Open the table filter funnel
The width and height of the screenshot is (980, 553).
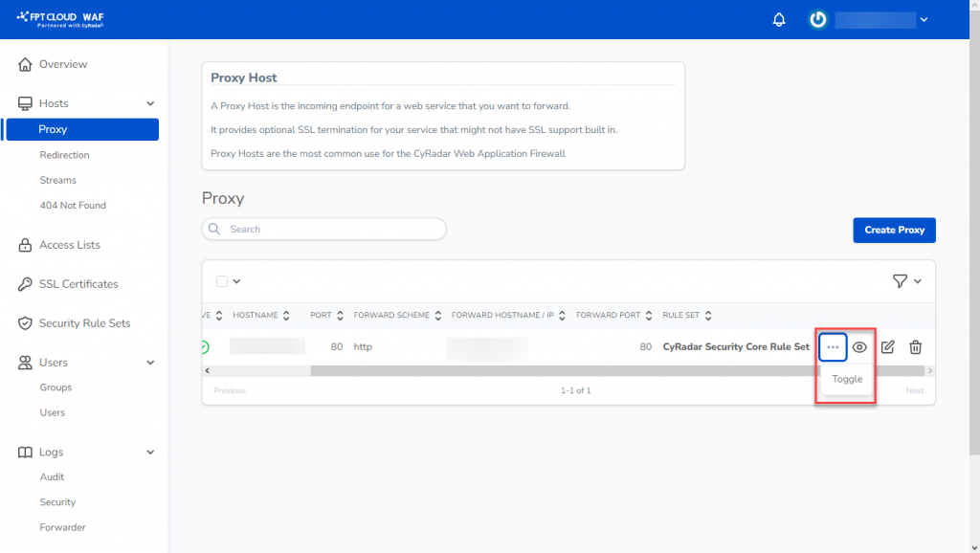coord(901,280)
